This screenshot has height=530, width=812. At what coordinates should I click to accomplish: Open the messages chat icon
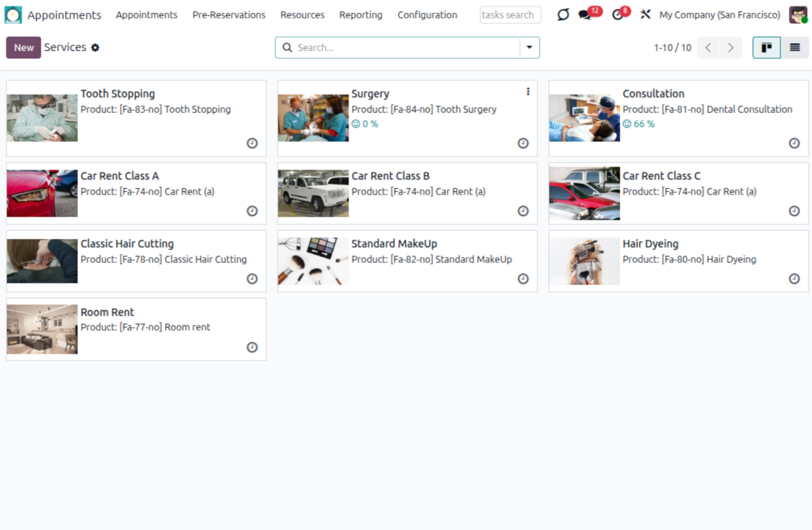(x=585, y=15)
